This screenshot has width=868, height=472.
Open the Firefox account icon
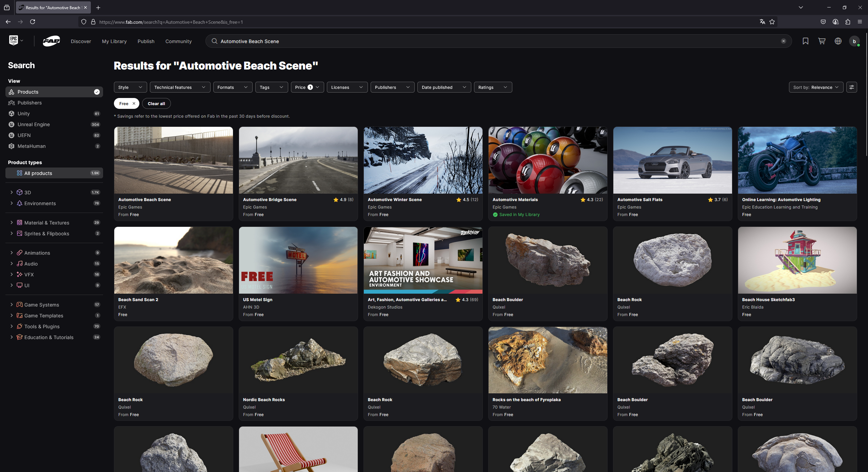(835, 22)
